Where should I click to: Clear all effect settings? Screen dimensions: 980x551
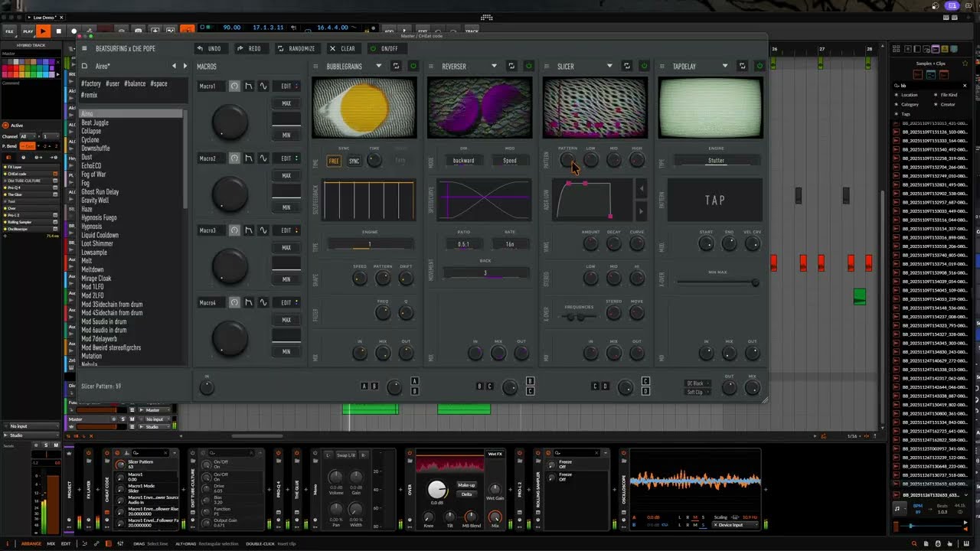tap(342, 48)
